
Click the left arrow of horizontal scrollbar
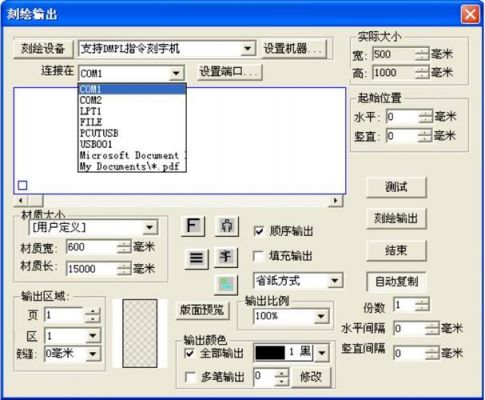(21, 200)
